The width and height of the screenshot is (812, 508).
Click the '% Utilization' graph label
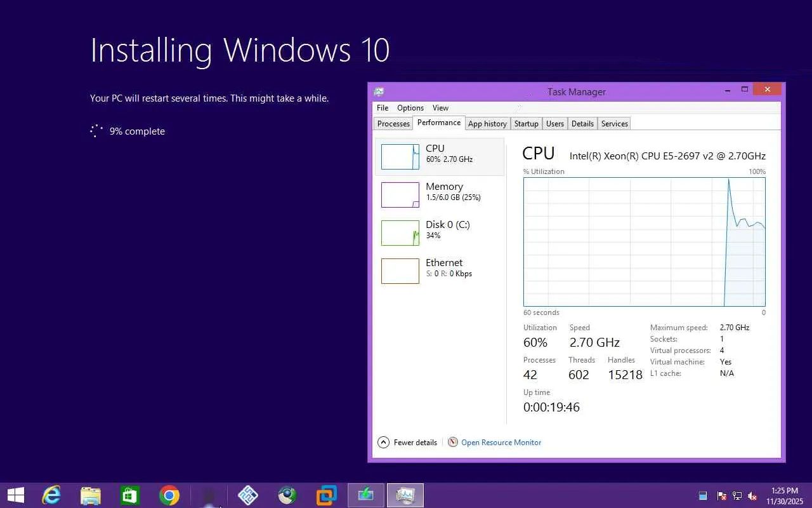click(544, 171)
